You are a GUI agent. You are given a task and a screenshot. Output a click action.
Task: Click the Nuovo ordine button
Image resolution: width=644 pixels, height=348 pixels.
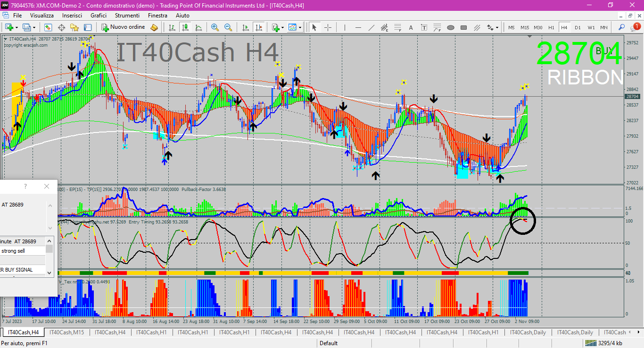[123, 27]
